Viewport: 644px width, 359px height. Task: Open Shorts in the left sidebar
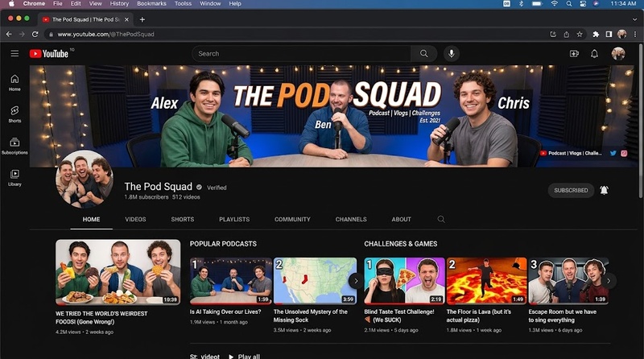pos(14,114)
